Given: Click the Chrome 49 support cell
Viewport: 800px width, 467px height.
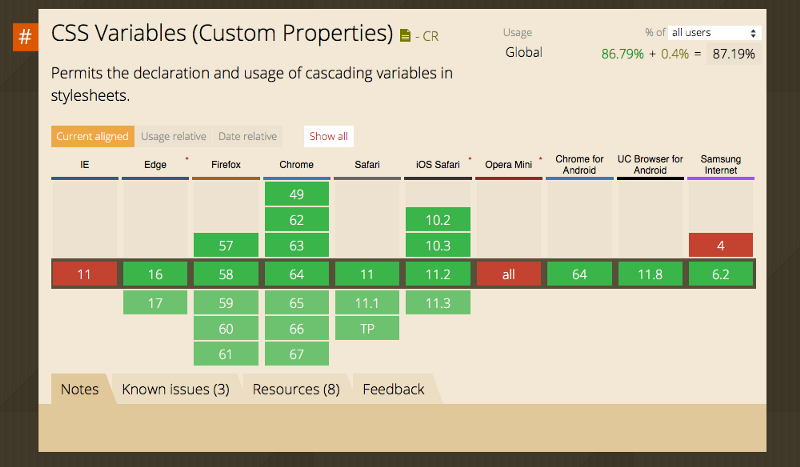Looking at the screenshot, I should 296,194.
